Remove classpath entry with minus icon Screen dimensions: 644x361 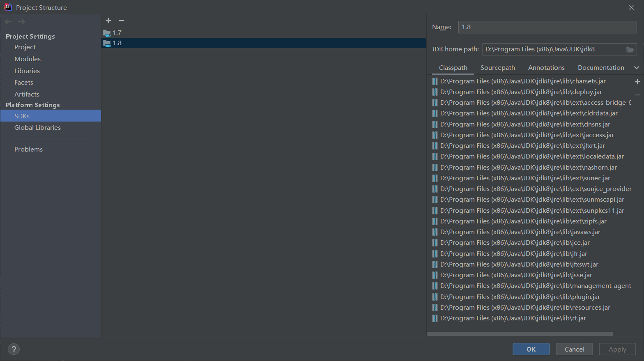[637, 95]
